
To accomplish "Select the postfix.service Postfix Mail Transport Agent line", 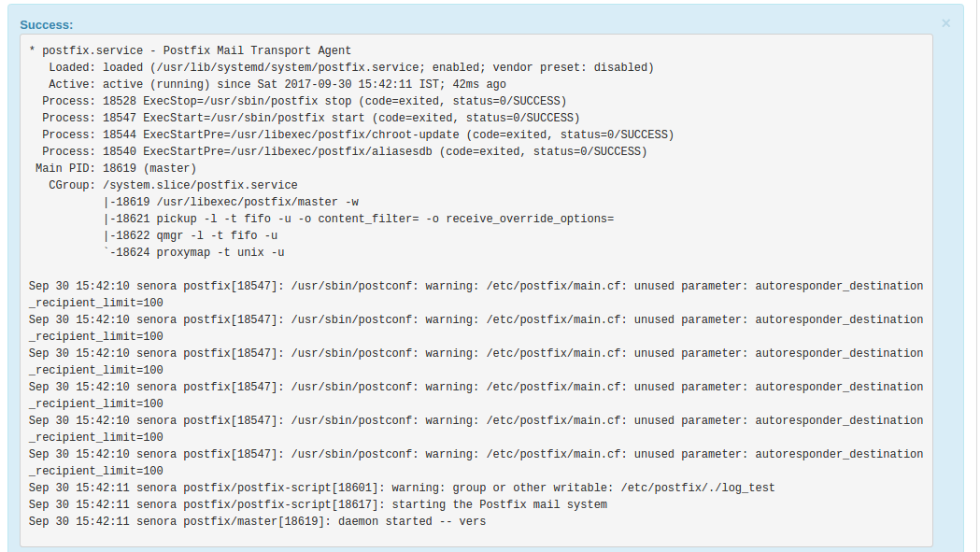I will coord(190,50).
